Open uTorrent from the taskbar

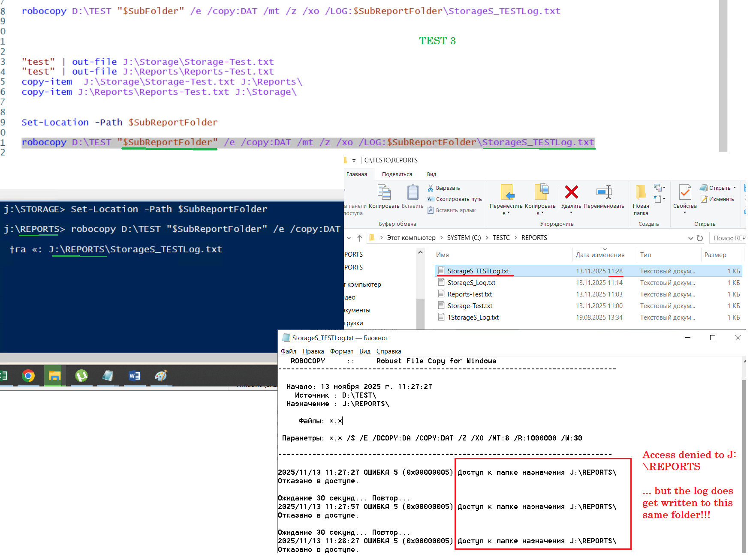pos(81,376)
